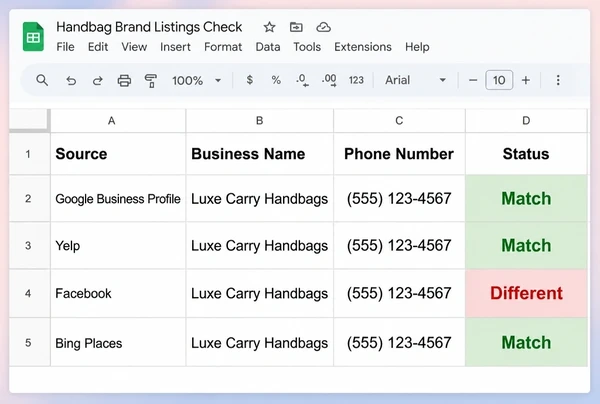600x404 pixels.
Task: Check the cloud save status icon
Action: pos(323,27)
